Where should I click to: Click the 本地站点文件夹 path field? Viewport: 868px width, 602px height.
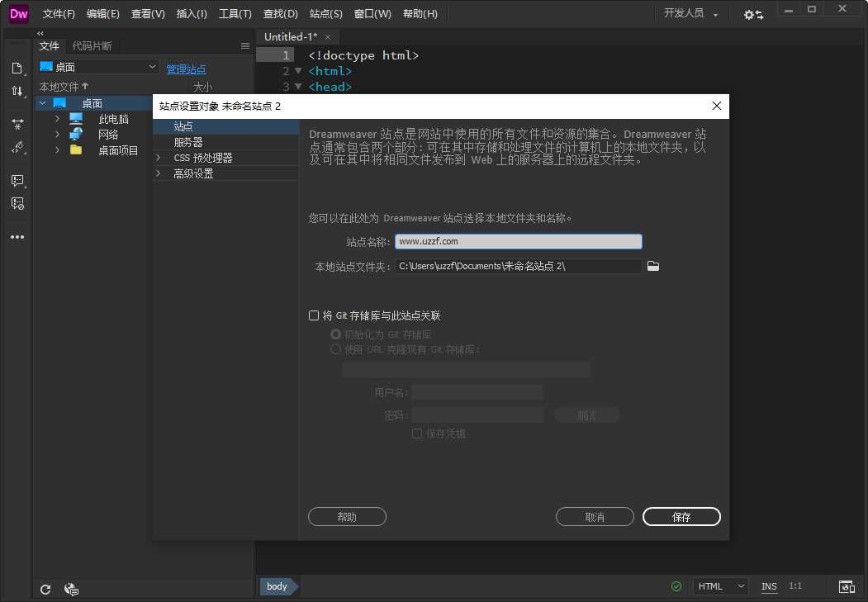click(x=518, y=266)
